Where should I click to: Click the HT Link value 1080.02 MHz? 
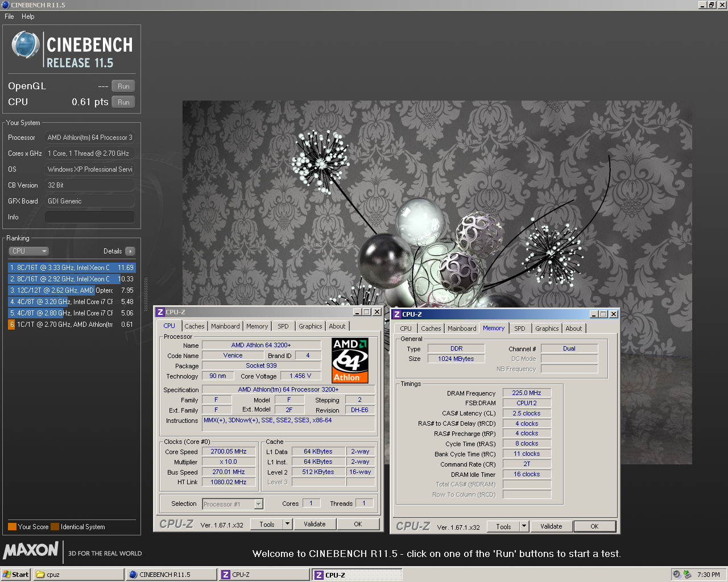pyautogui.click(x=229, y=483)
